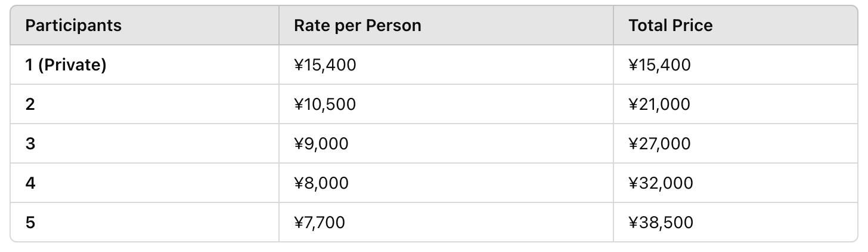Click the Total Price column header

tap(735, 26)
